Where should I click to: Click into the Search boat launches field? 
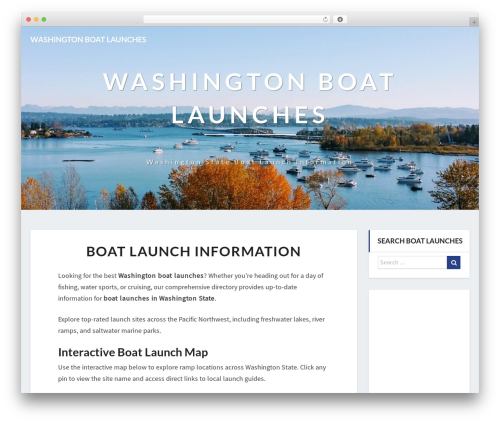[x=412, y=263]
